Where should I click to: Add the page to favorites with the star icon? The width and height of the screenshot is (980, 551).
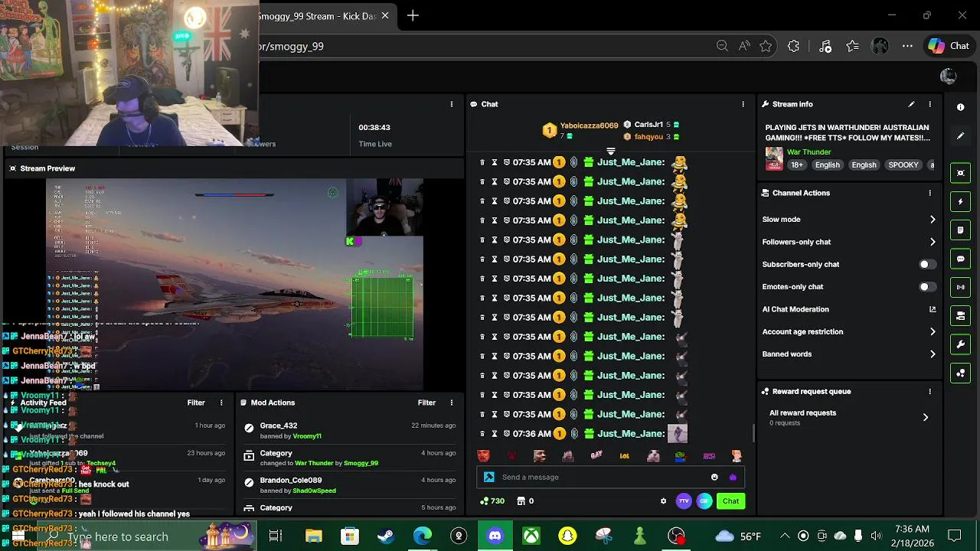tap(766, 46)
